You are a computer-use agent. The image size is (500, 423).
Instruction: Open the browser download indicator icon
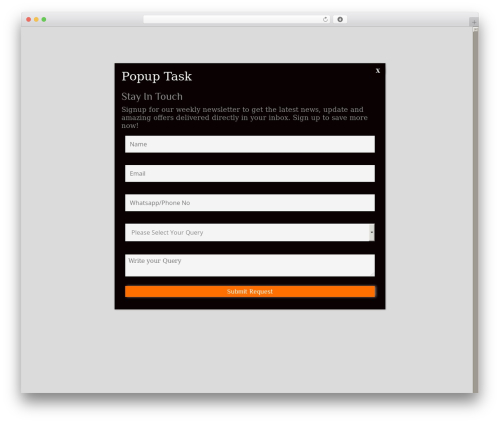[x=340, y=19]
